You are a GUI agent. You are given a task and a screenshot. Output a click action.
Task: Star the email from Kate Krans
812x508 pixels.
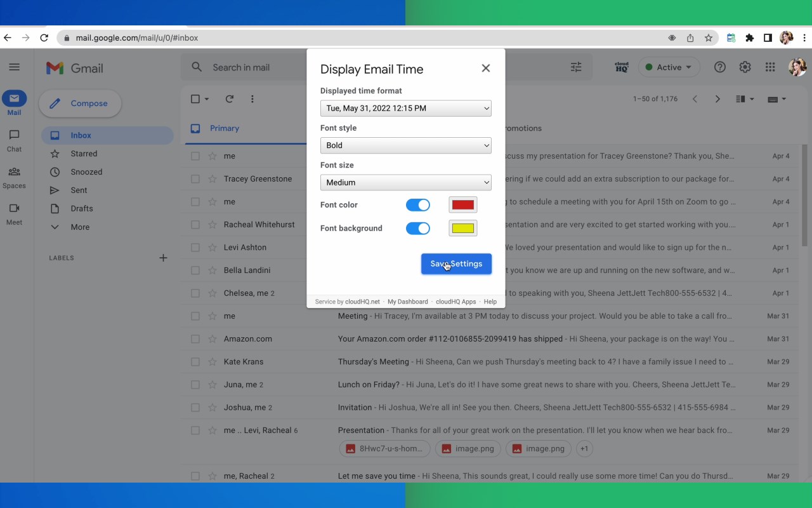pyautogui.click(x=213, y=362)
